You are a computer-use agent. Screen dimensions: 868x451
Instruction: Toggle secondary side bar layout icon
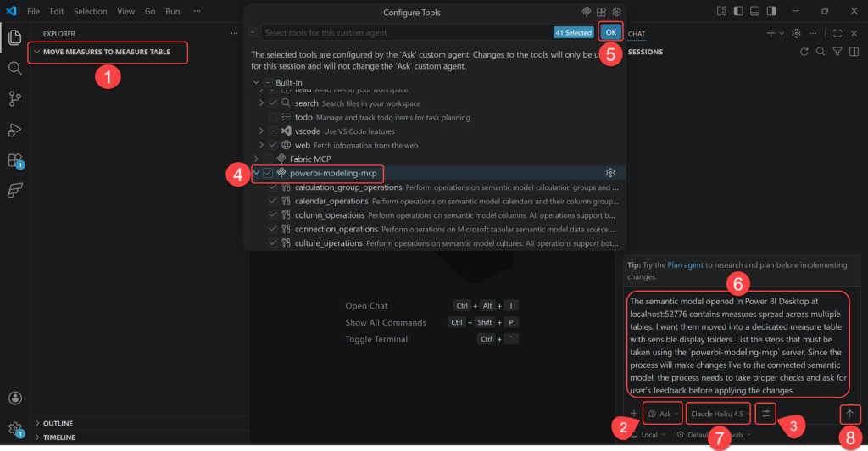pos(771,11)
